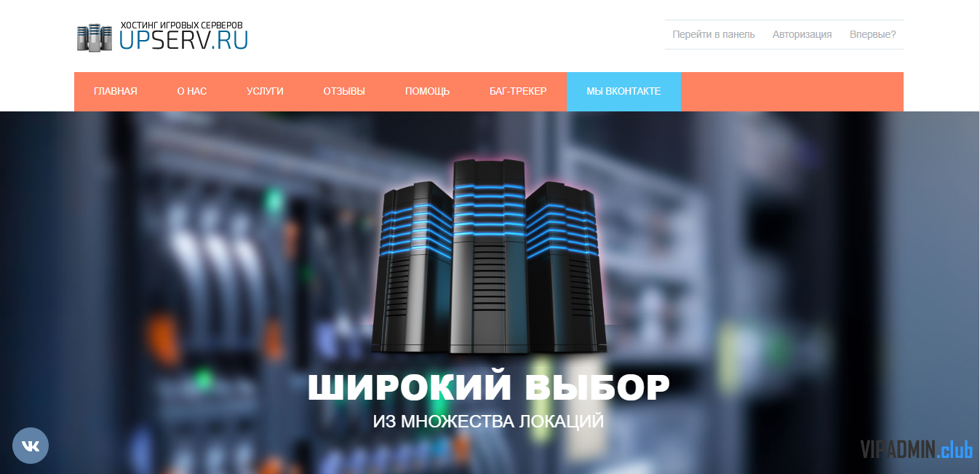Viewport: 980px width, 474px height.
Task: Click the Хостинг игровых серверов tagline
Action: 182,25
